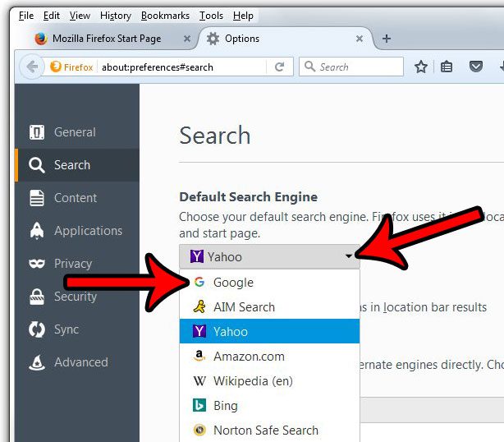Open the Security lock section
The width and height of the screenshot is (504, 442).
(x=74, y=297)
